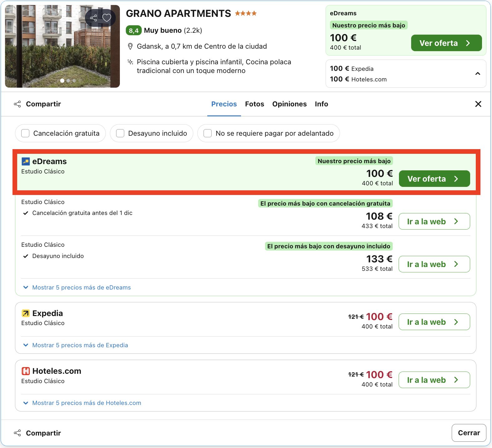492x448 pixels.
Task: Go to web for the Hoteles.com offer
Action: tap(434, 380)
